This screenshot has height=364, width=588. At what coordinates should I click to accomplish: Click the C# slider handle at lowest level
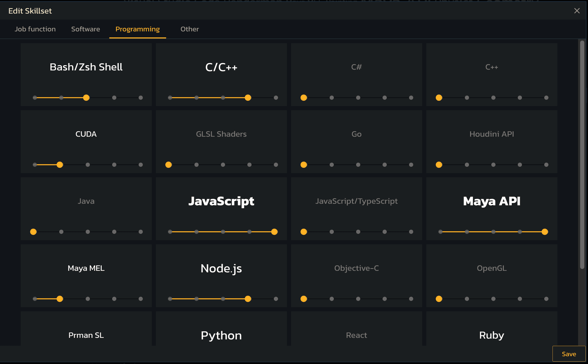click(x=304, y=98)
